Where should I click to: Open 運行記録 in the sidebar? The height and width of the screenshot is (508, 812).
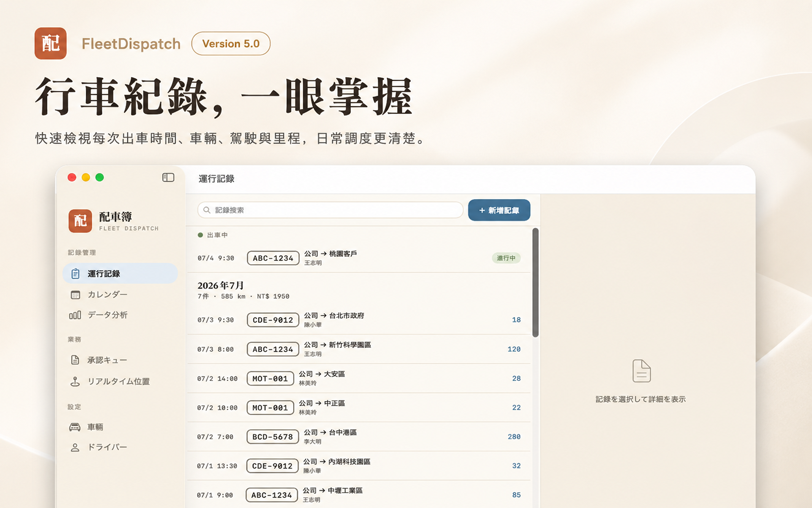pos(120,273)
